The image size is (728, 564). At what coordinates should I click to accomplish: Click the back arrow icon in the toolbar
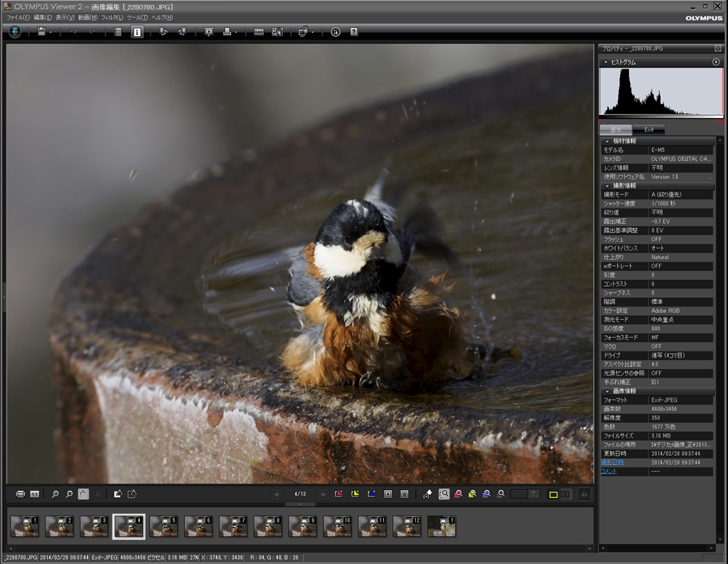click(15, 31)
